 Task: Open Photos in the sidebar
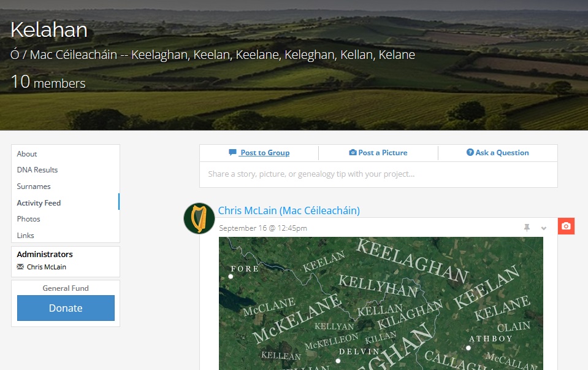tap(28, 219)
